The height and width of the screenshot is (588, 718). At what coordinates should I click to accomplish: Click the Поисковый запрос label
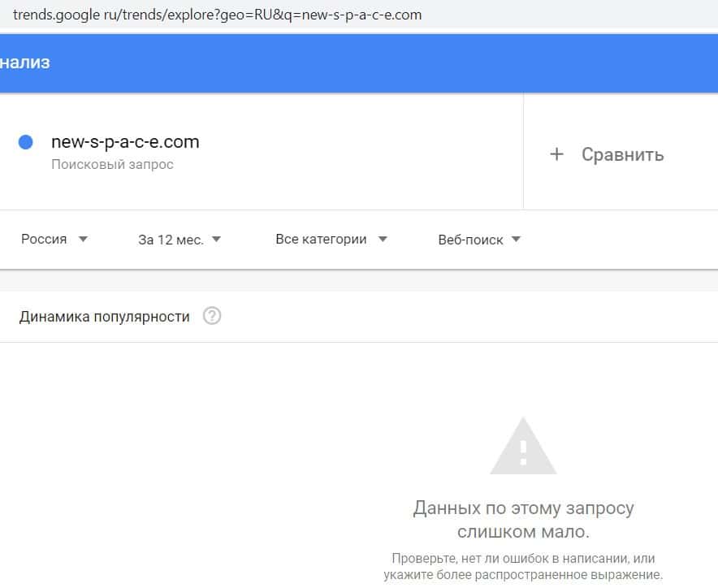pyautogui.click(x=112, y=165)
